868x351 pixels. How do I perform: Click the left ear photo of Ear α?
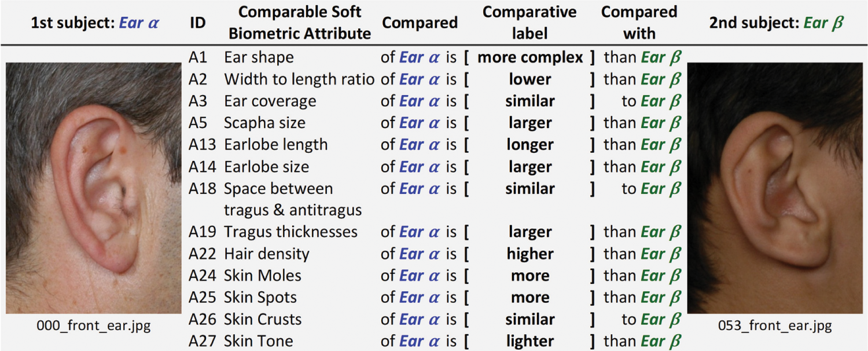[93, 188]
